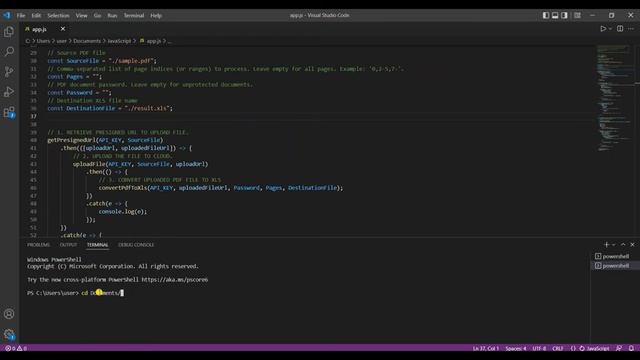Screen dimensions: 640x360
Task: Split the editor to the right
Action: click(x=620, y=29)
